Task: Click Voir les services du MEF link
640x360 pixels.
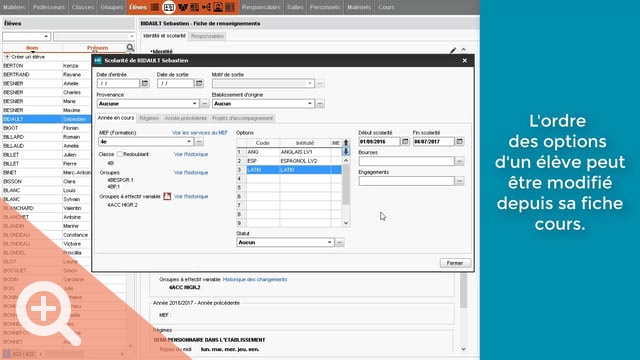Action: click(x=200, y=133)
